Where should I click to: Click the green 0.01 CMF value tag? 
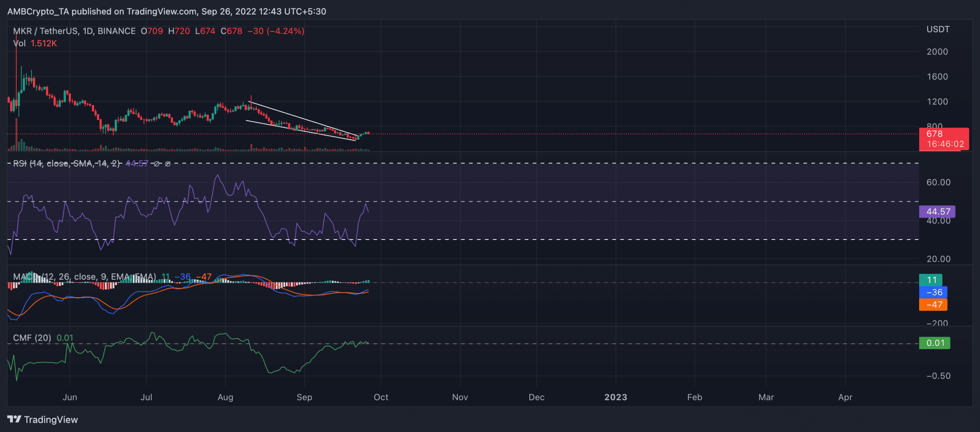(x=934, y=343)
